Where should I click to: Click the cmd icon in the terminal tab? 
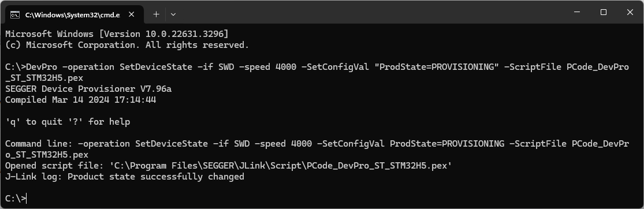tap(15, 15)
